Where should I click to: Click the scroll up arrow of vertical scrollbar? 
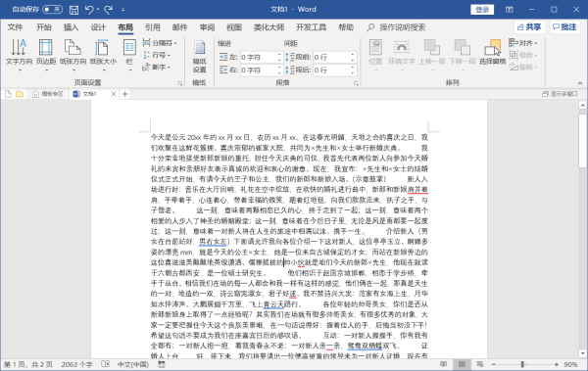[582, 106]
